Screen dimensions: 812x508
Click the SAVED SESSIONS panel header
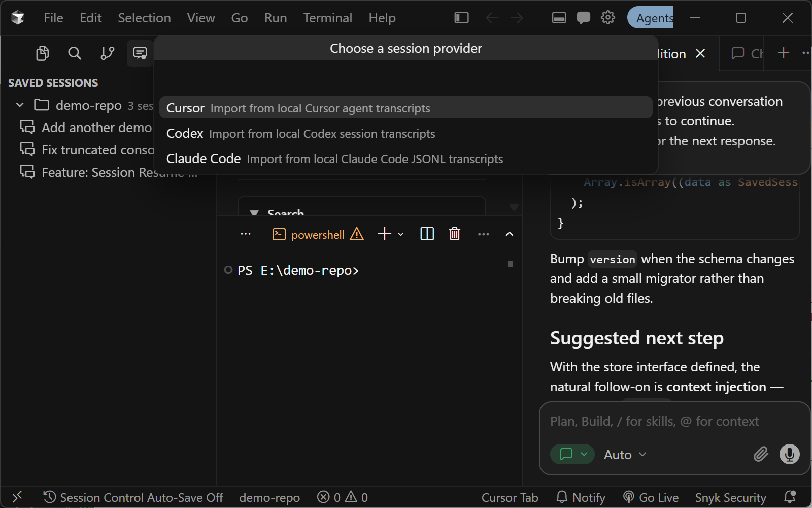(53, 83)
